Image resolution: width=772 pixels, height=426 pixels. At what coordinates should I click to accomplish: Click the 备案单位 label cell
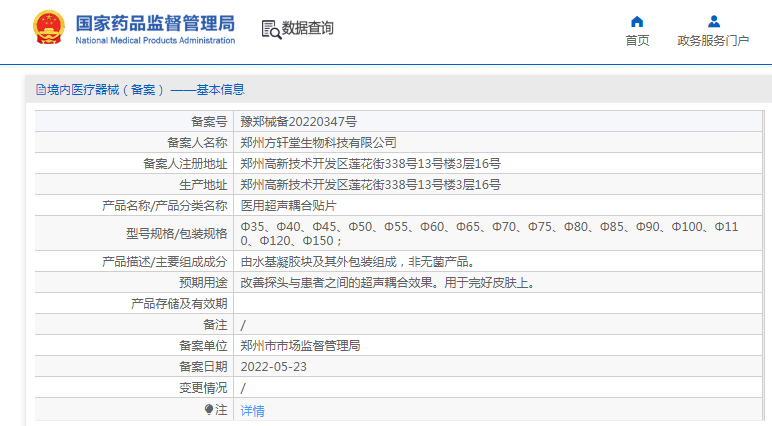[x=134, y=346]
